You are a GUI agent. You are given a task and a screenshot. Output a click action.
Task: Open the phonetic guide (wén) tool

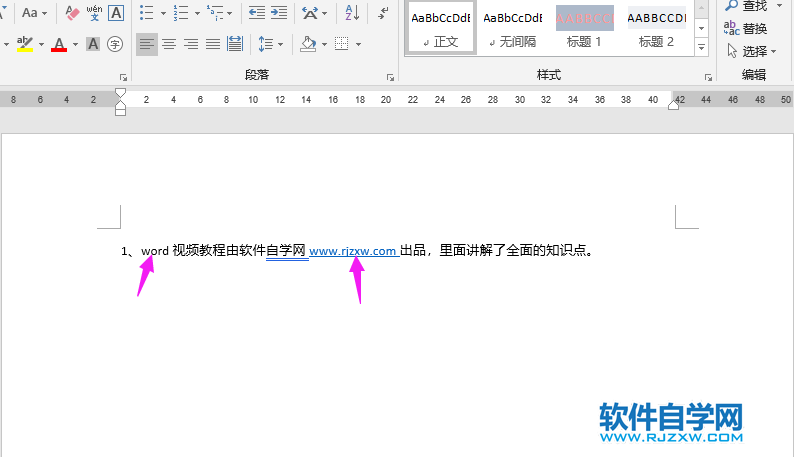[x=94, y=13]
